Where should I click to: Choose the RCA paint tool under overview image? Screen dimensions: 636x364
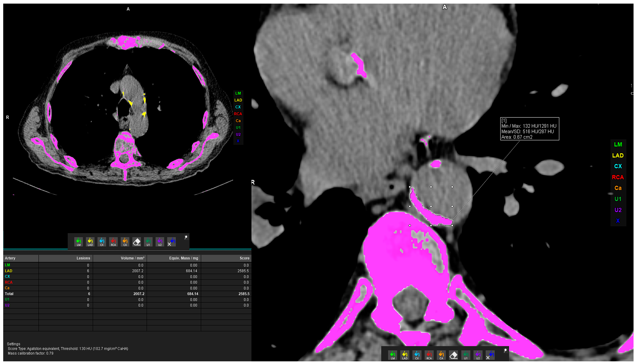point(113,242)
